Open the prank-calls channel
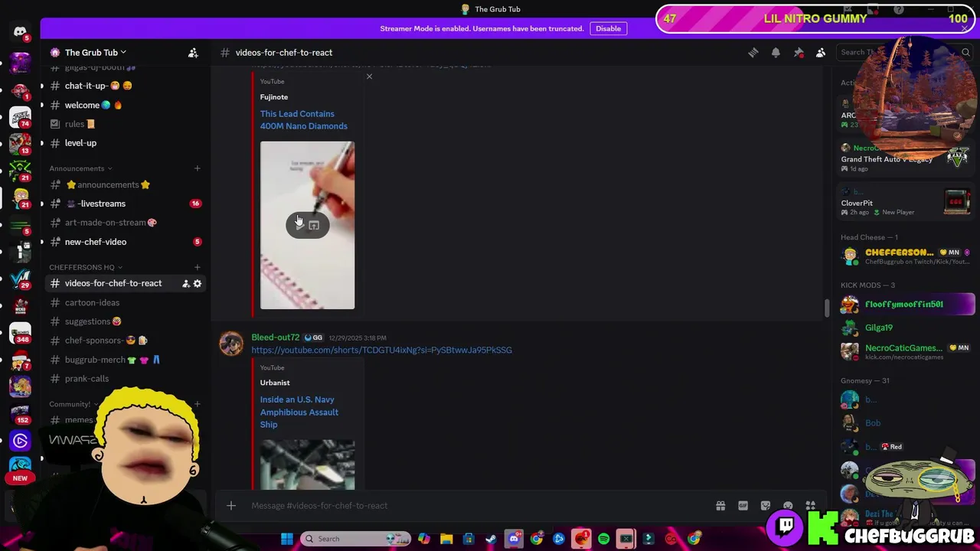 122,379
